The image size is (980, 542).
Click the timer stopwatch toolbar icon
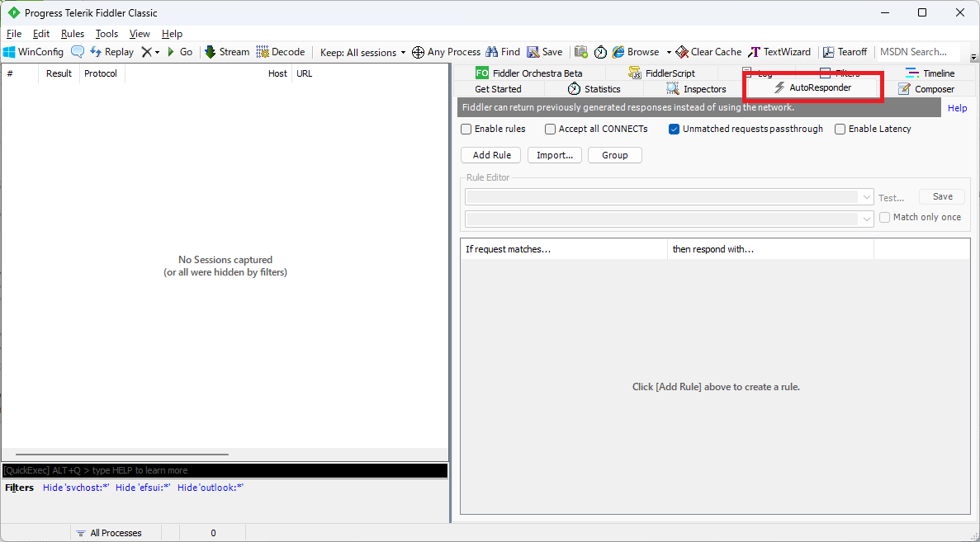(600, 52)
